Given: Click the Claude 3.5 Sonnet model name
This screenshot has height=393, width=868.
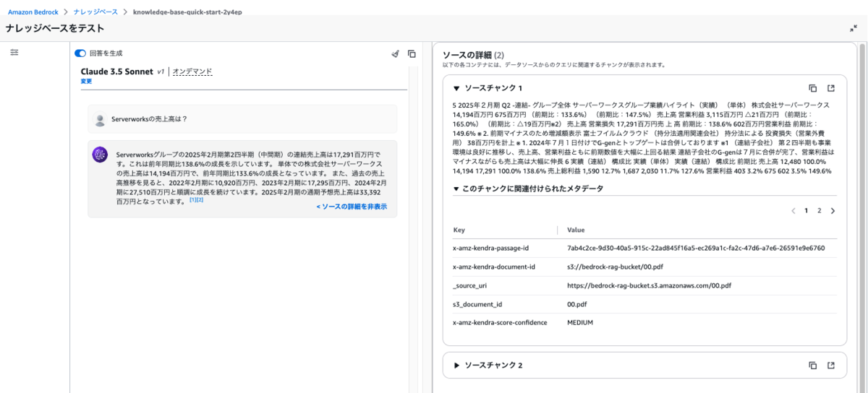Looking at the screenshot, I should [117, 72].
